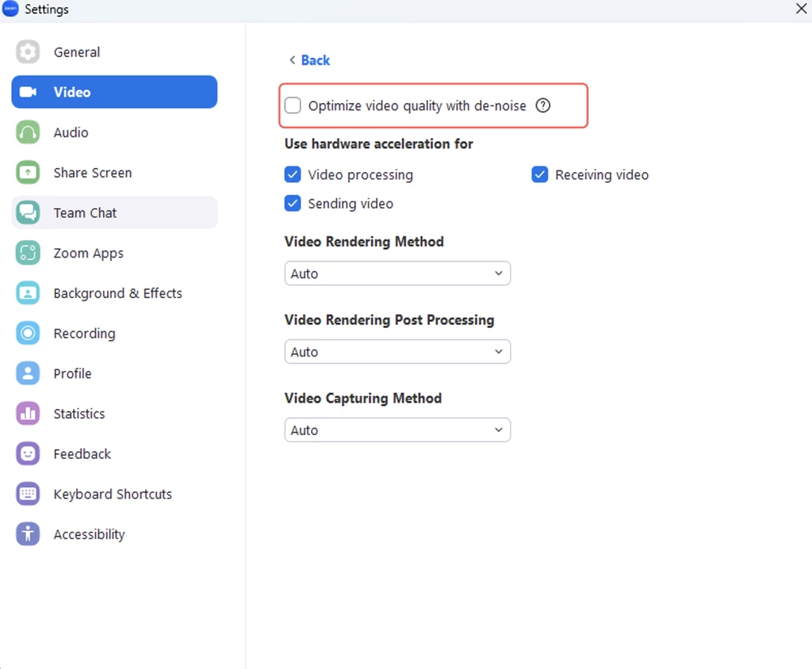Go Back to main video settings

309,60
